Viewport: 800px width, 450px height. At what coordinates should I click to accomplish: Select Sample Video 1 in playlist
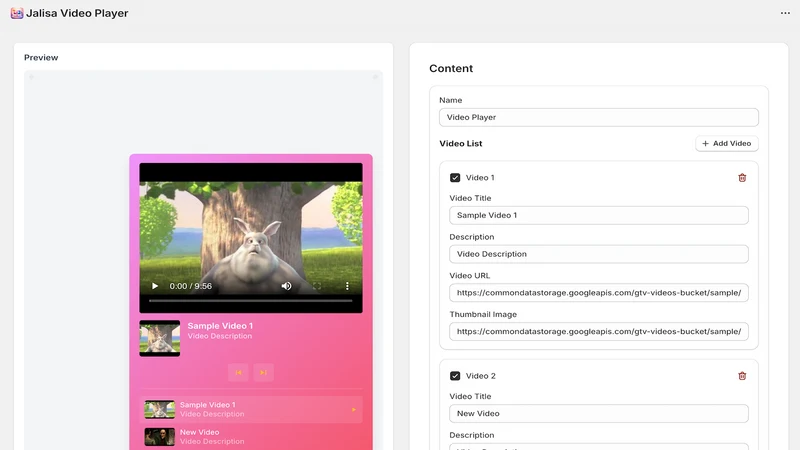(x=251, y=409)
